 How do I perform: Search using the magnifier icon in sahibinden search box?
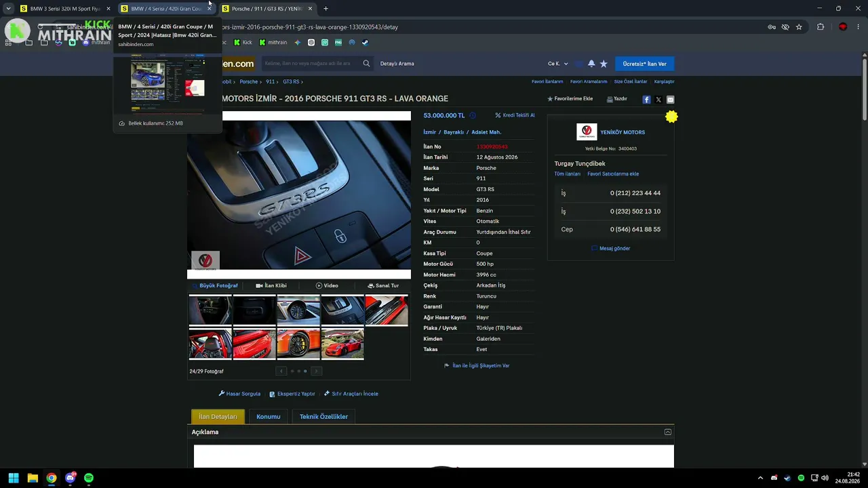[x=366, y=64]
